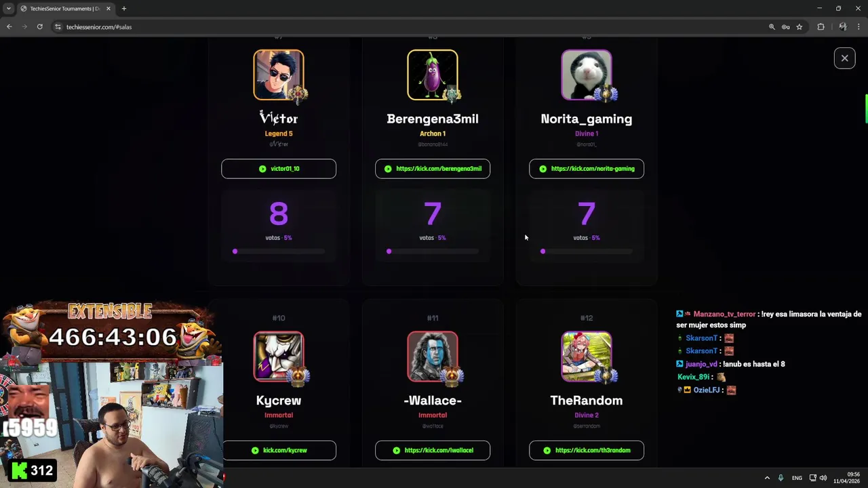Viewport: 868px width, 488px height.
Task: Open TheRandom kick.com stream link
Action: tap(587, 450)
